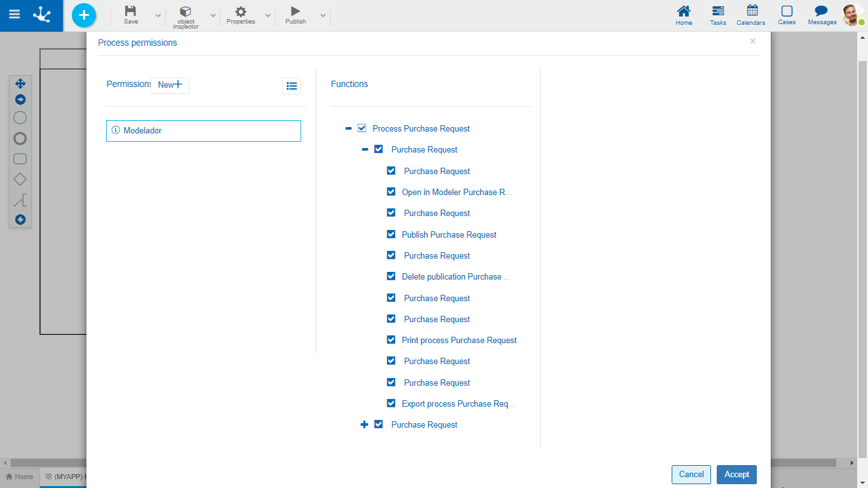Open the Cases icon
This screenshot has height=488, width=868.
click(x=787, y=15)
